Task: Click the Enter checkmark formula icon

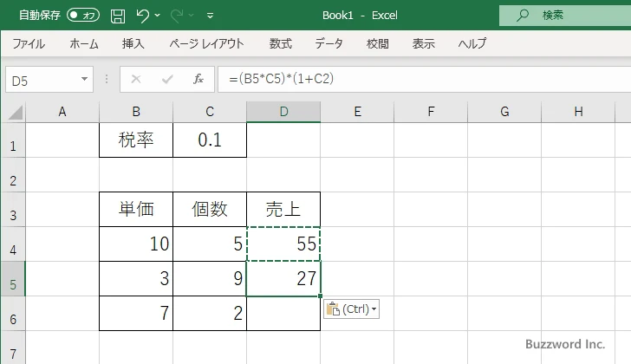Action: click(167, 79)
